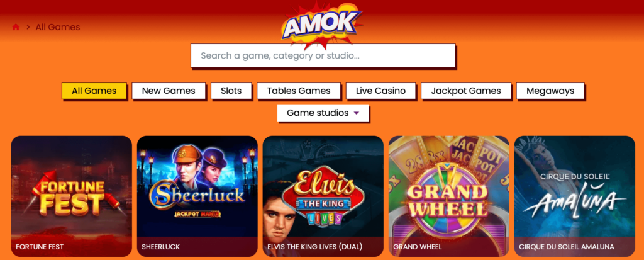Click the red home icon in breadcrumb
644x260 pixels.
[x=16, y=27]
